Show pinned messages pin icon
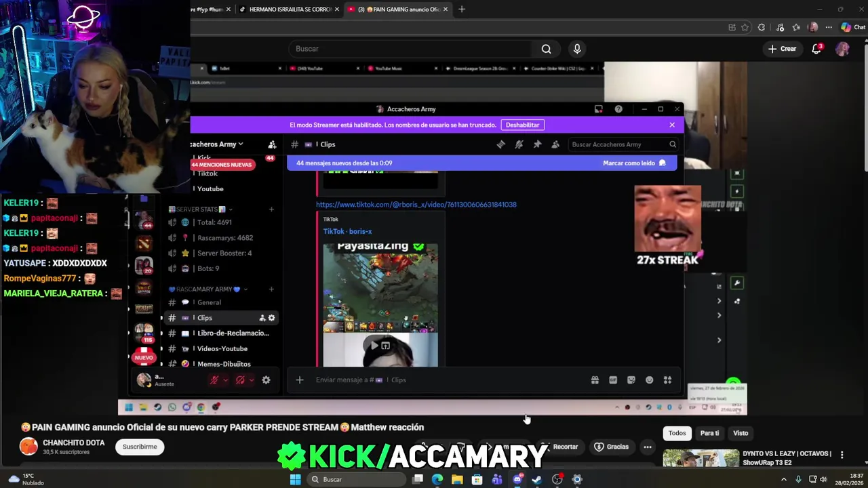 click(537, 144)
